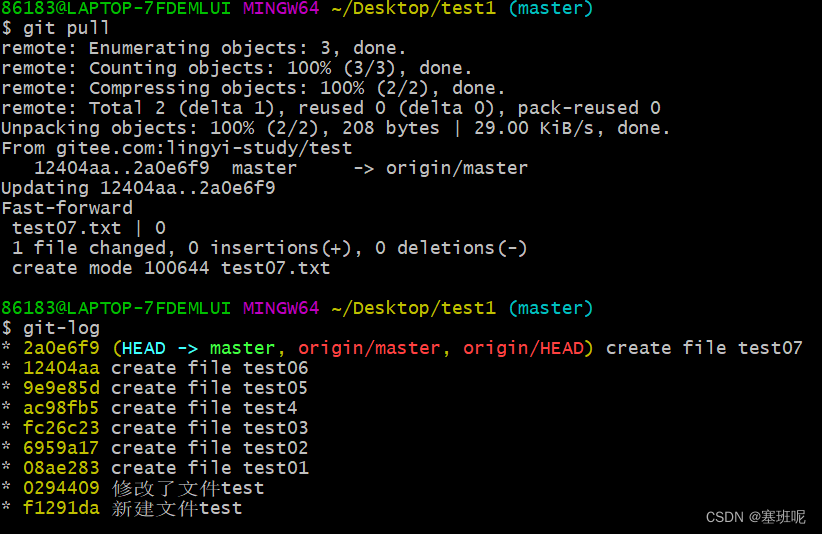Click line 'Unpacking objects: 100% (2/2), 208 bytes'
Screen dimensions: 822x534
coord(336,128)
